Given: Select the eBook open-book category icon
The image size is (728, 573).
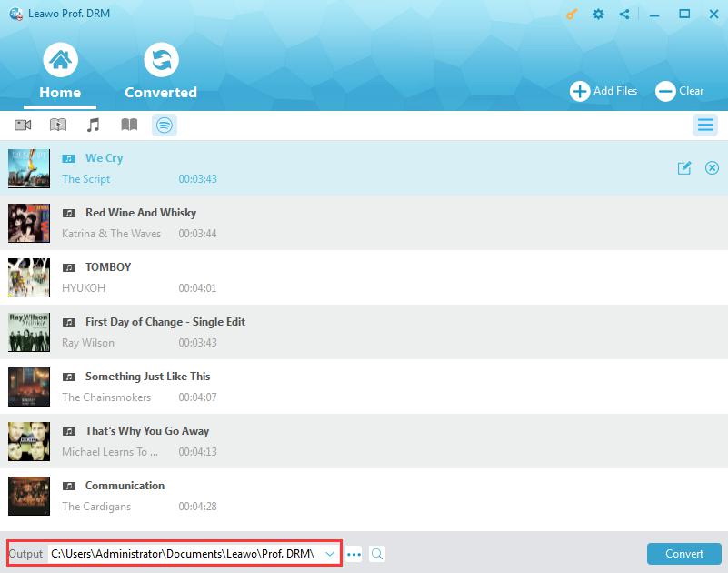Looking at the screenshot, I should click(129, 125).
